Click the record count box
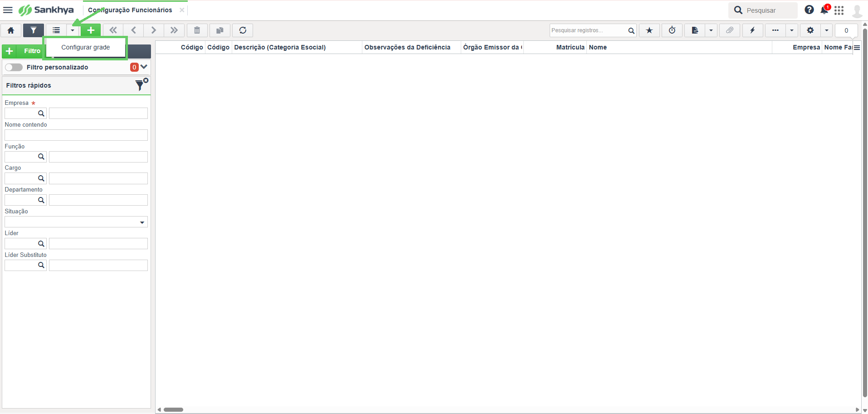868x414 pixels. [846, 30]
